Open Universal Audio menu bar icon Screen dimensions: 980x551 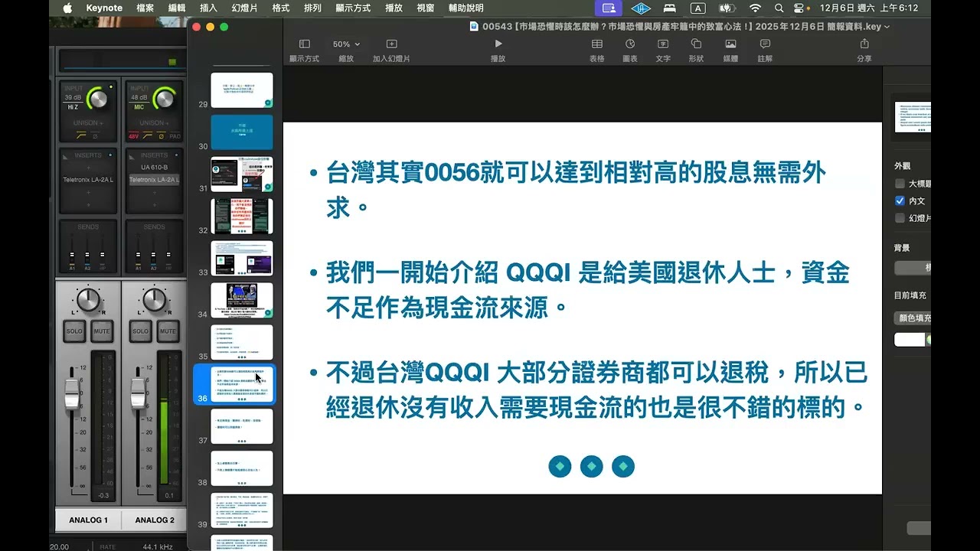[641, 8]
